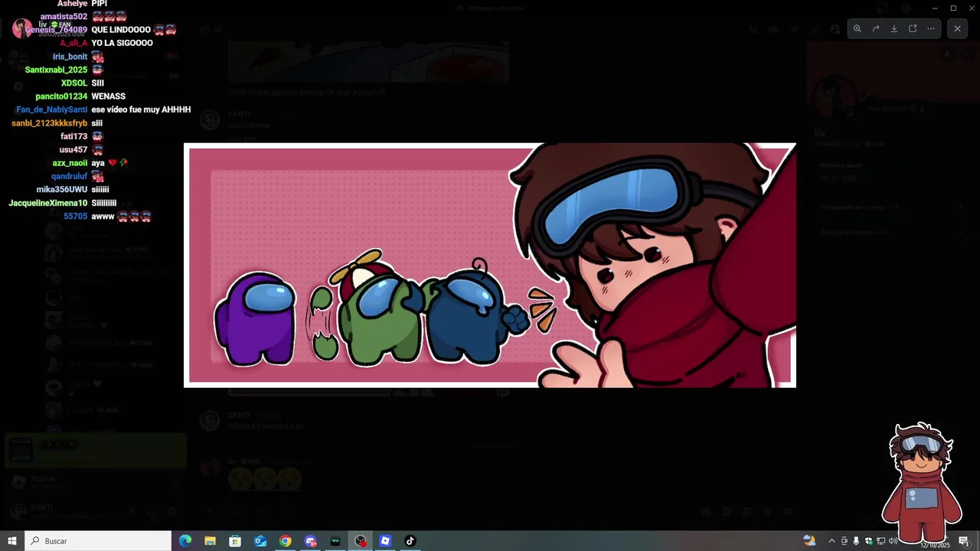The image size is (980, 551).
Task: Open network settings tray icon
Action: click(x=880, y=541)
